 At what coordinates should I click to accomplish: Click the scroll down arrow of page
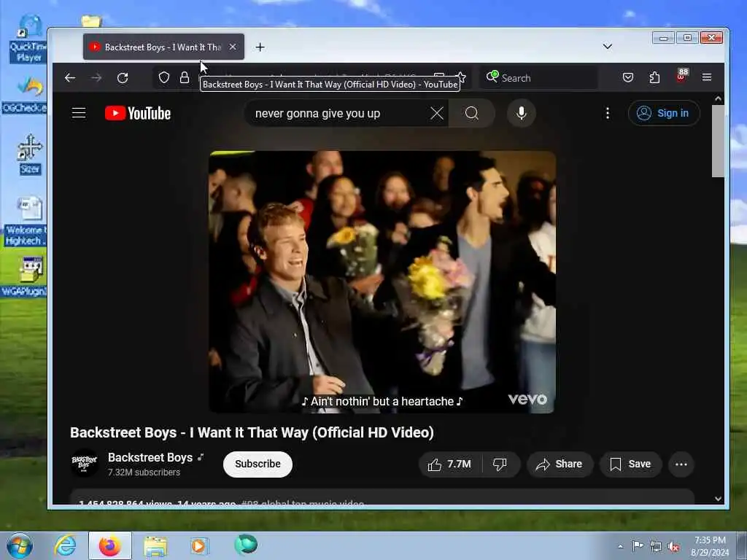tap(718, 499)
